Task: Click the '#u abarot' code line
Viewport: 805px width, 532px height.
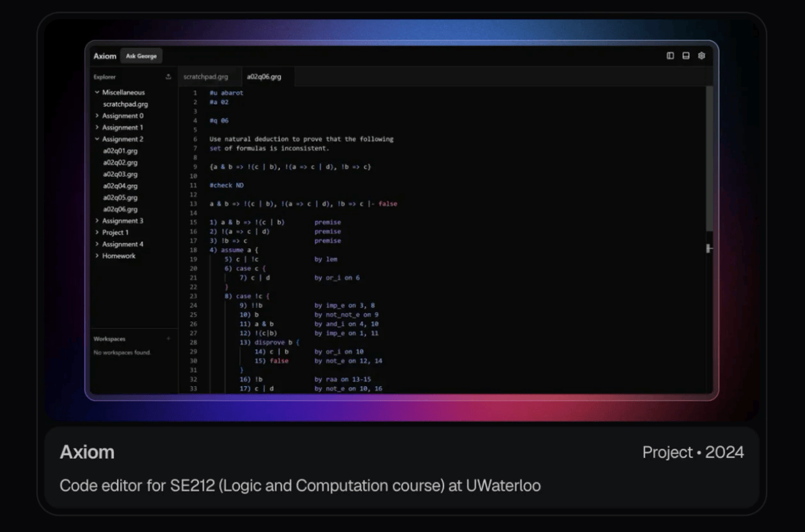Action: (227, 93)
